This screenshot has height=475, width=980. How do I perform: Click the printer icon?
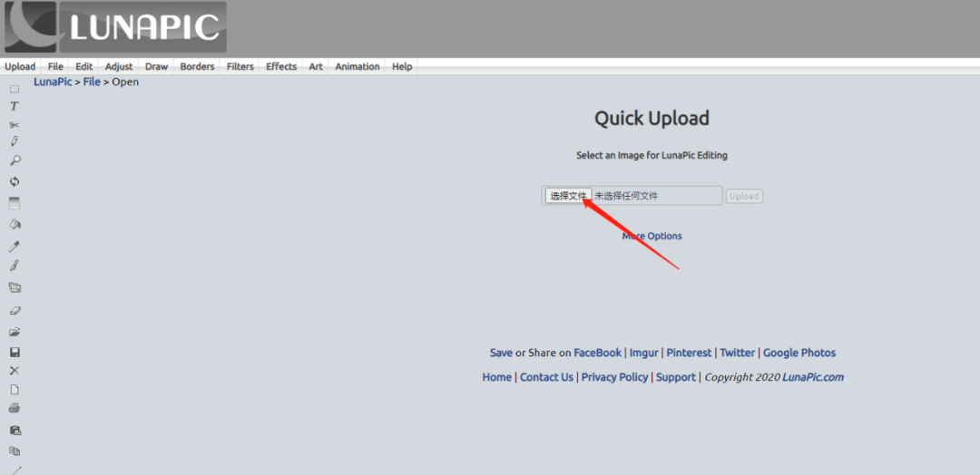coord(15,408)
